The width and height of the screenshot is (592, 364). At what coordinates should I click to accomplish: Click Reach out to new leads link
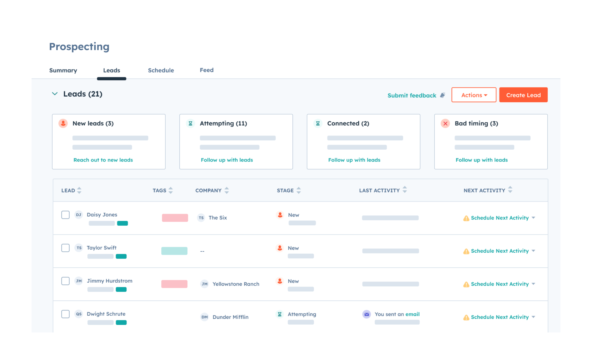[103, 160]
